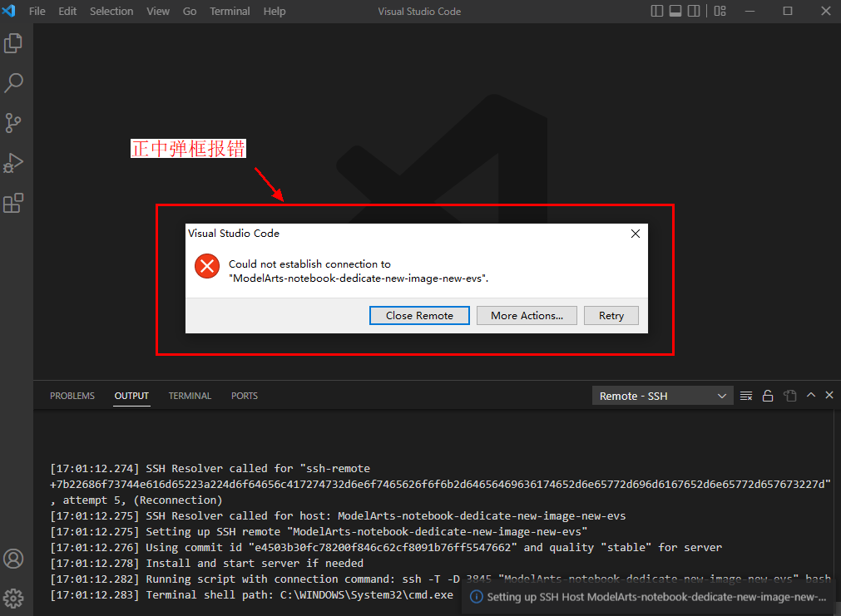Click the 'Setting up SSH remote' log line
Screen dimensions: 841x616
pyautogui.click(x=319, y=532)
